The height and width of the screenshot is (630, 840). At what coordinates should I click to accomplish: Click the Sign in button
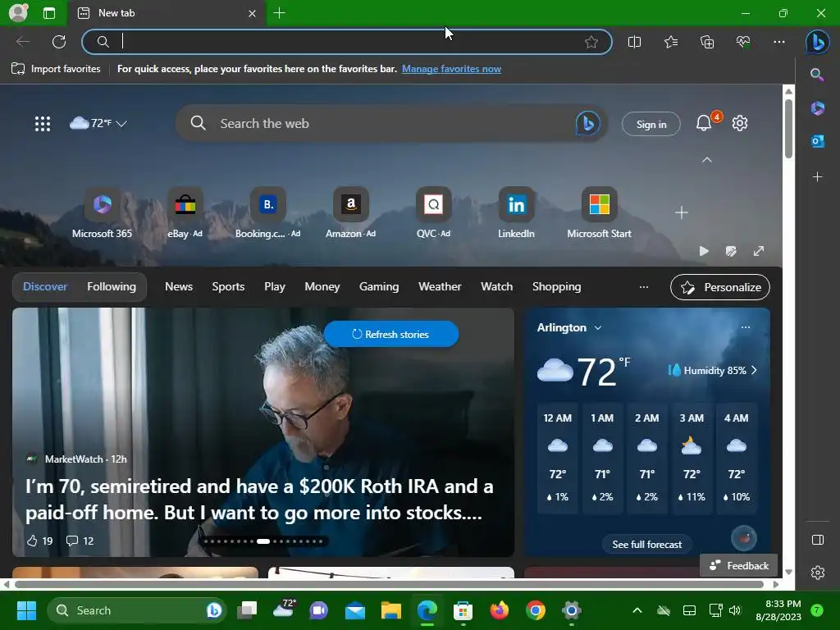(651, 125)
